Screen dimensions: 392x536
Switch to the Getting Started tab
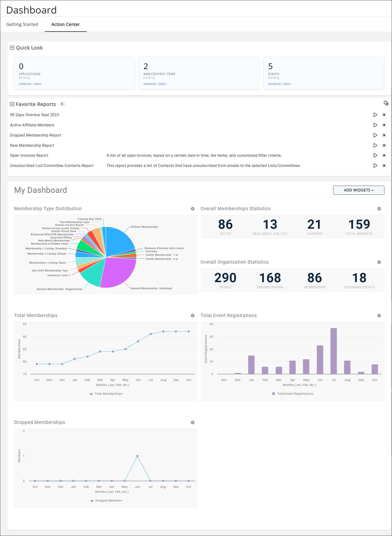pyautogui.click(x=22, y=24)
